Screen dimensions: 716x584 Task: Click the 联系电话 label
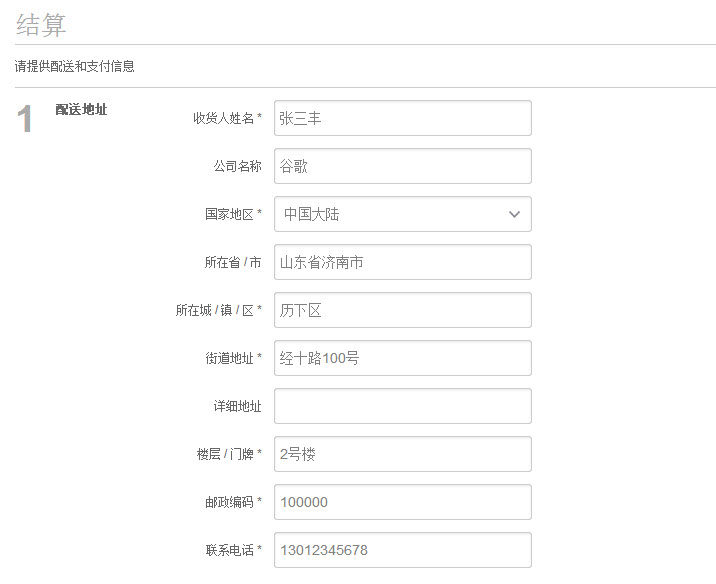[233, 550]
